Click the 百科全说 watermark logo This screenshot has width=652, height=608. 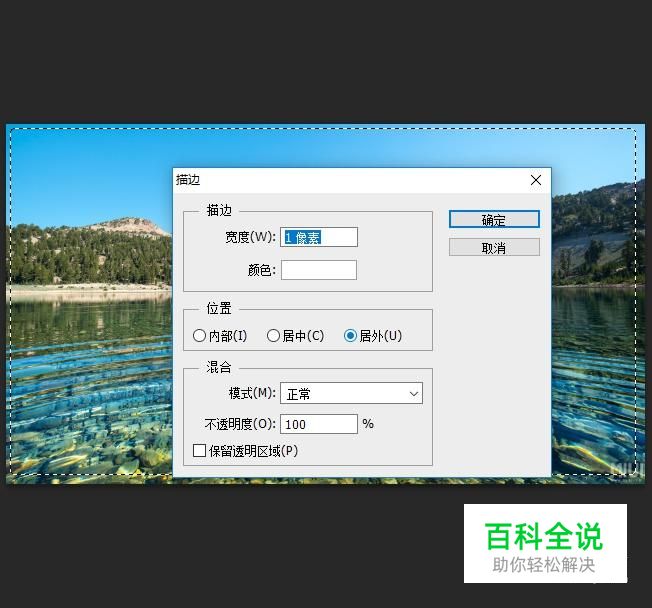pos(545,544)
